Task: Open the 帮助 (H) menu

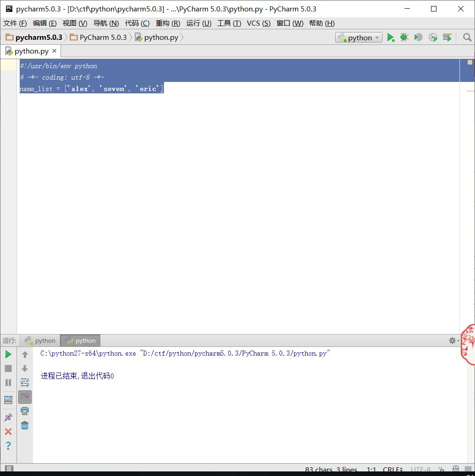Action: 322,23
